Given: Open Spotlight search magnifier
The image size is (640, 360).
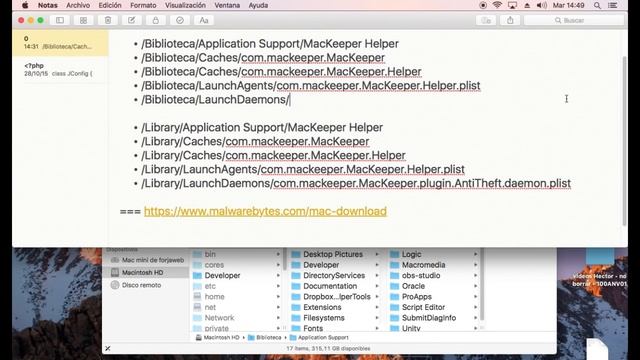Looking at the screenshot, I should point(597,5).
